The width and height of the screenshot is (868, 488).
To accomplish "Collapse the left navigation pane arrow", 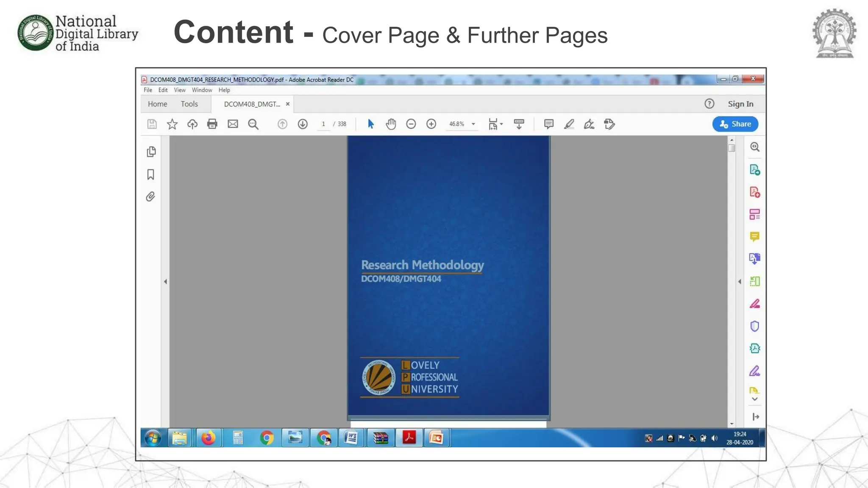I will pyautogui.click(x=165, y=282).
